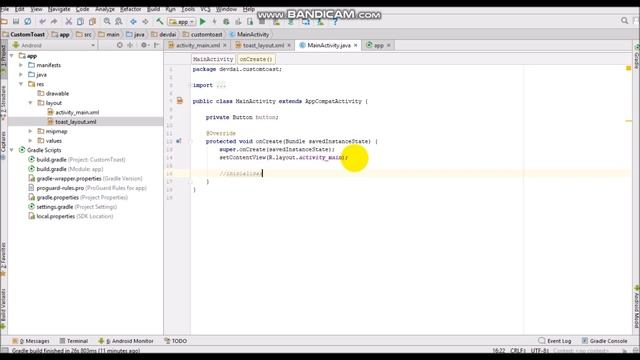Viewport: 640px width, 360px height.
Task: Click Collapse All icon in project panel
Action: coord(130,45)
